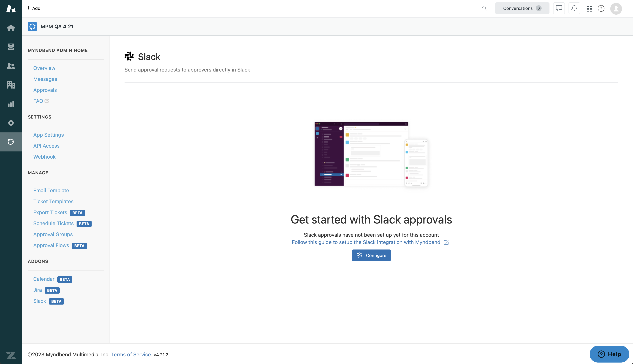Click the help question mark icon in the top bar

[601, 8]
